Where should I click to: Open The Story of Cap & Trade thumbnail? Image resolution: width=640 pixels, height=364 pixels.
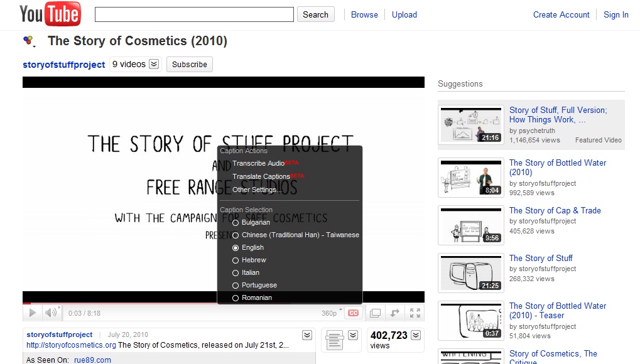pos(471,225)
